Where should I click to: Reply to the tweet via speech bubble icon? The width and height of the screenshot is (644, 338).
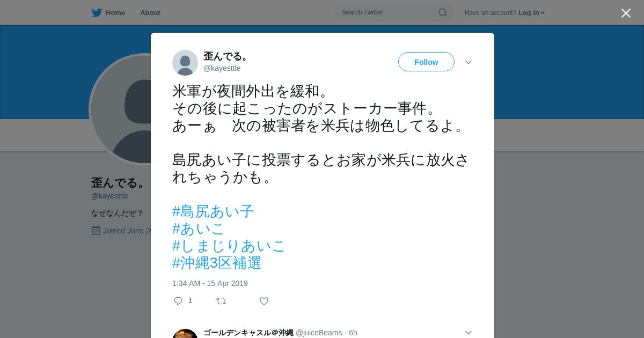[x=178, y=301]
